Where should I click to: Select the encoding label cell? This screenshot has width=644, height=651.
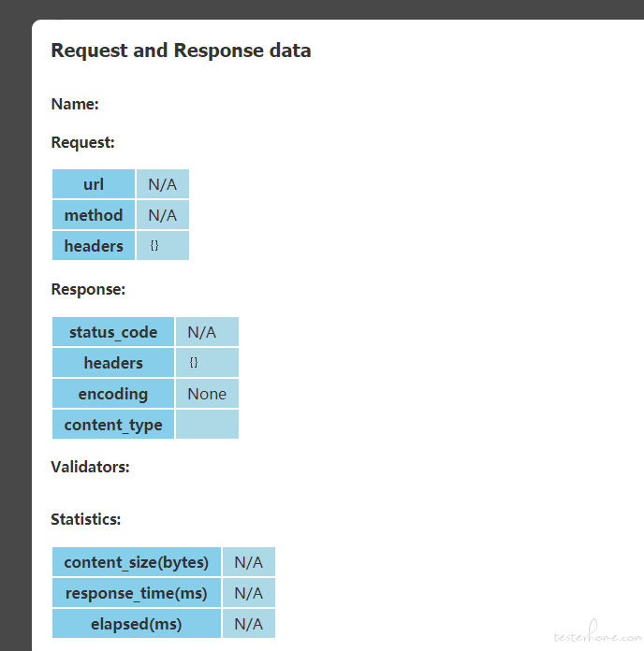tap(113, 394)
